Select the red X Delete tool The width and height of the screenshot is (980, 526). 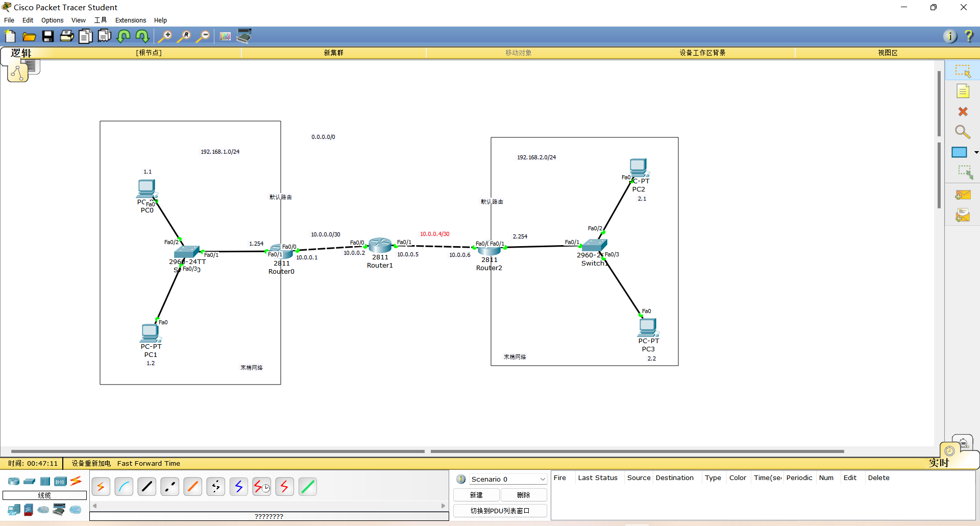[x=963, y=111]
